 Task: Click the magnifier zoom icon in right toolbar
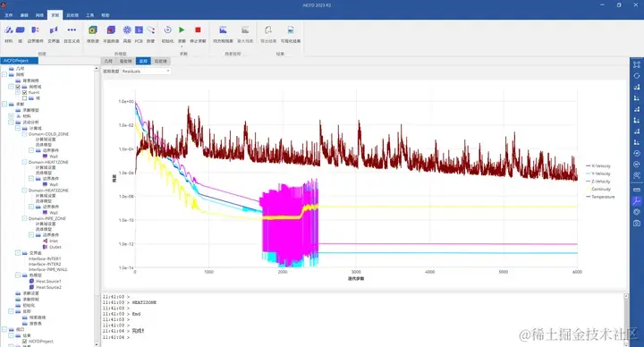(637, 175)
